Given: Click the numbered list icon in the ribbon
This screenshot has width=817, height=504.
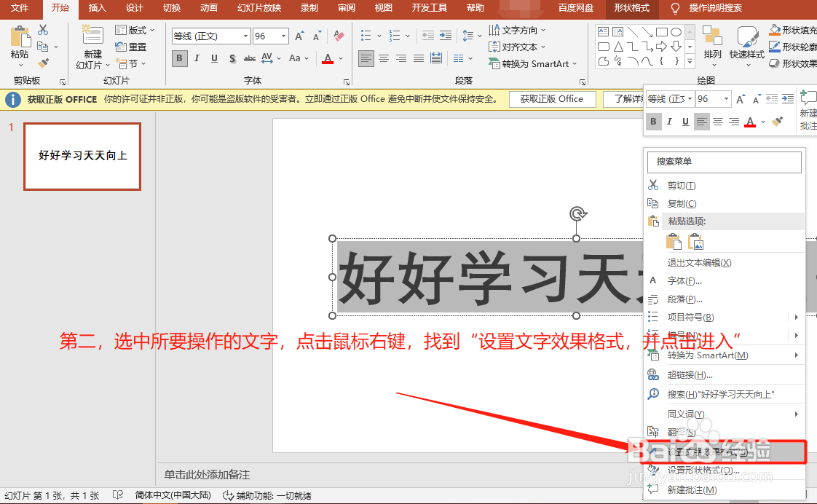Looking at the screenshot, I should point(395,36).
